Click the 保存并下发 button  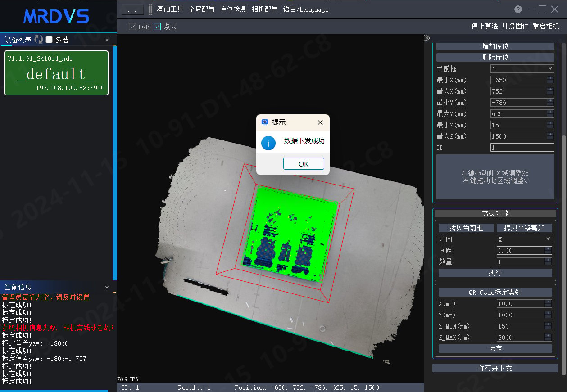[x=495, y=368]
